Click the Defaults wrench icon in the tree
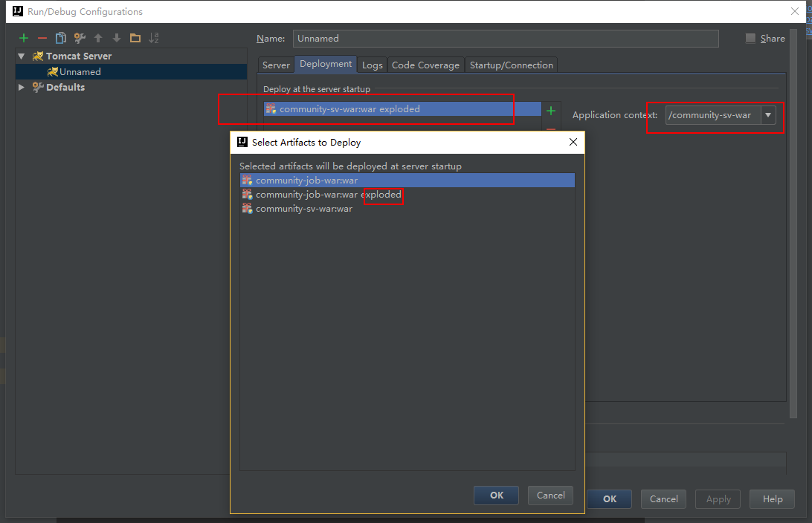Viewport: 812px width, 523px height. tap(38, 88)
